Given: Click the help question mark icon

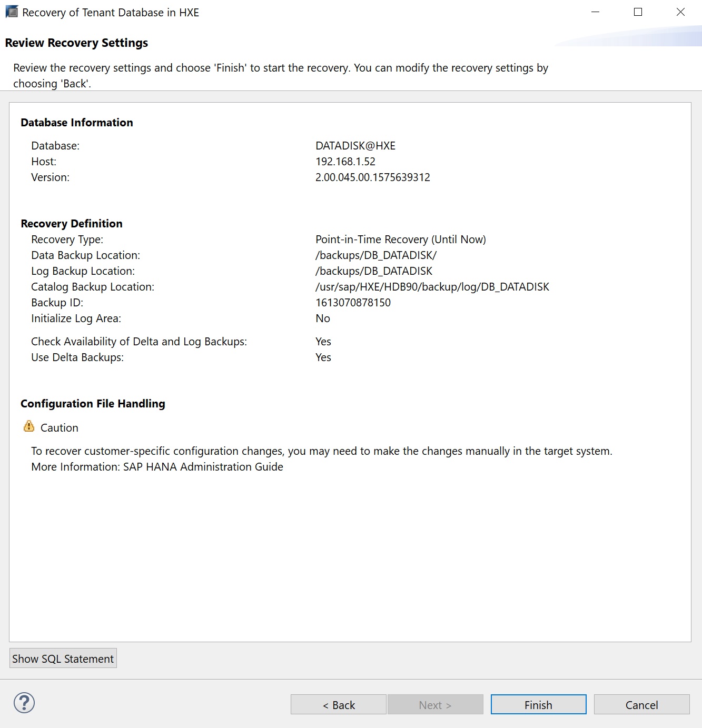Looking at the screenshot, I should [24, 703].
